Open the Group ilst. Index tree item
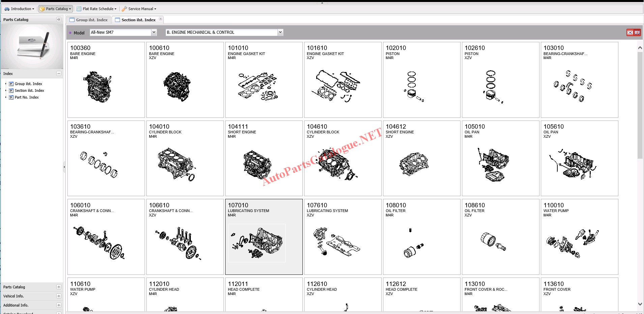Image resolution: width=644 pixels, height=314 pixels. 28,84
